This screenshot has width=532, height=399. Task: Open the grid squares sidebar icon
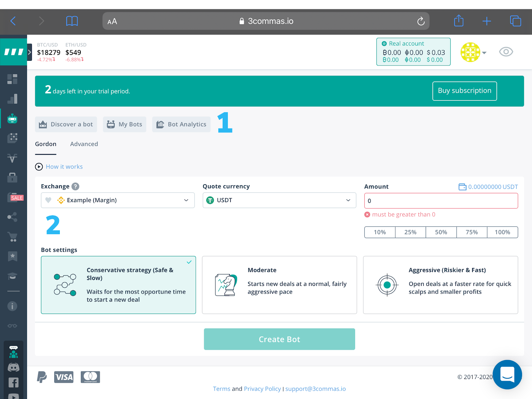pos(12,138)
